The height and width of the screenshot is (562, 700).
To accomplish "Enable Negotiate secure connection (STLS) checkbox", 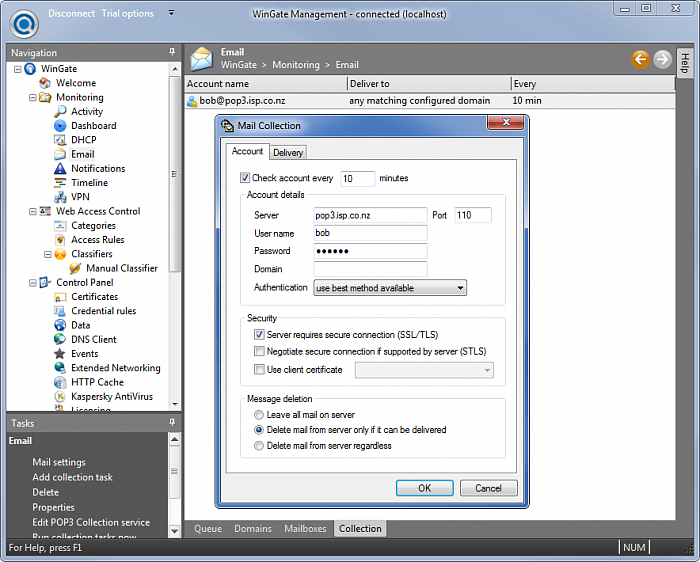I will tap(260, 352).
